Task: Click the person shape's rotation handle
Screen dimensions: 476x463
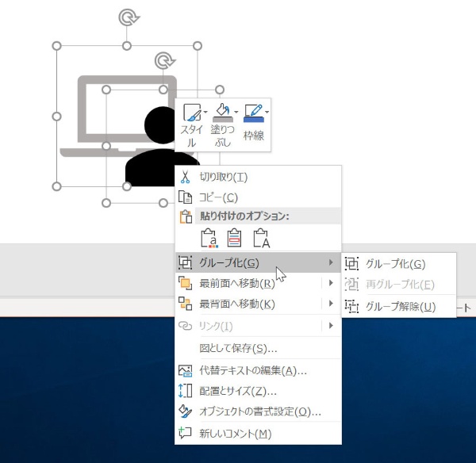Action: [163, 60]
